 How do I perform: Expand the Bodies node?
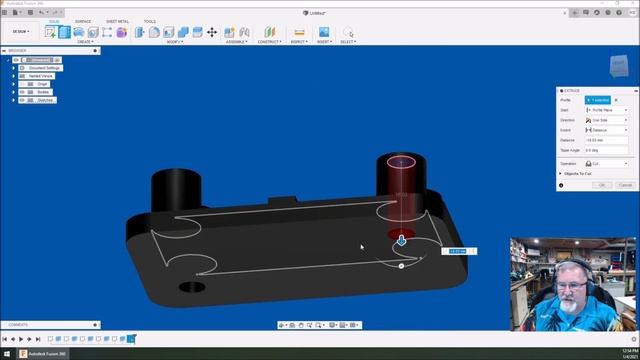13,92
